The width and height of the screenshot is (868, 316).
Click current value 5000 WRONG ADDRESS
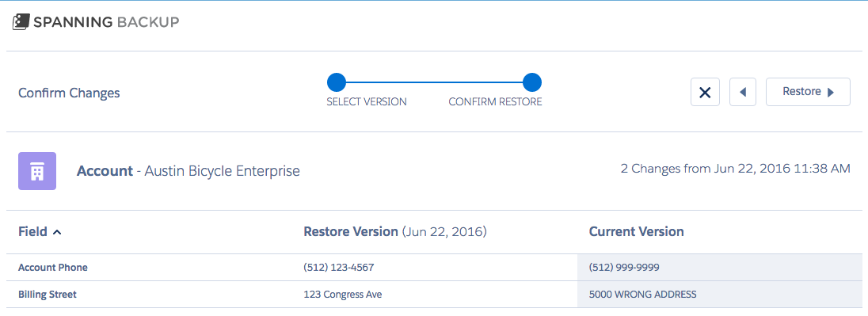click(643, 295)
